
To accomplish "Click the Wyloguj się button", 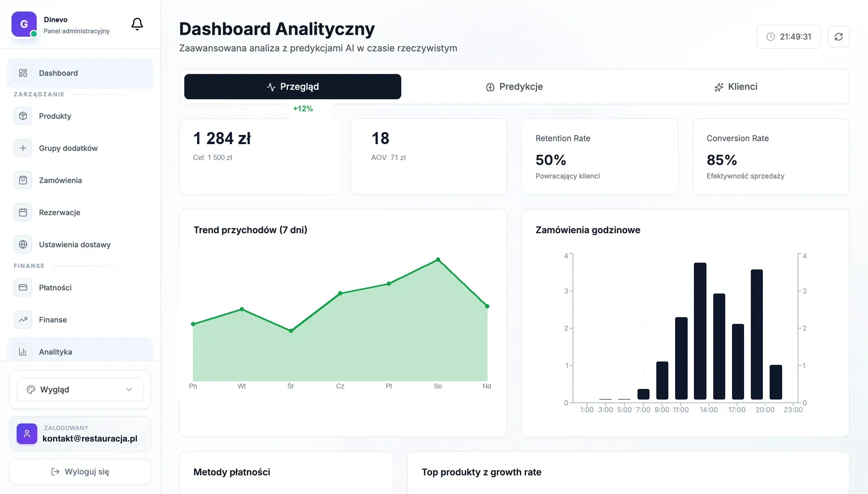I will tap(80, 471).
